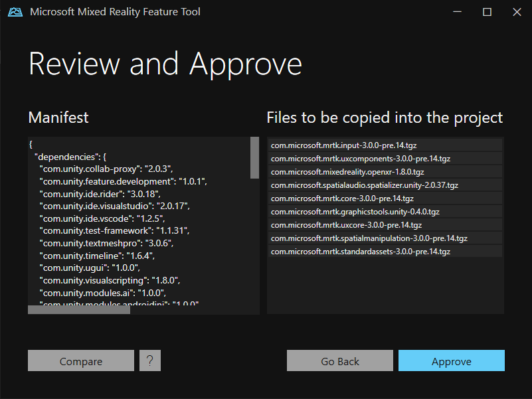Select com.microsoft.mrtk.spatialmanipulation-3.0.0-pre.14.tgz file row
The height and width of the screenshot is (399, 532).
coord(385,238)
